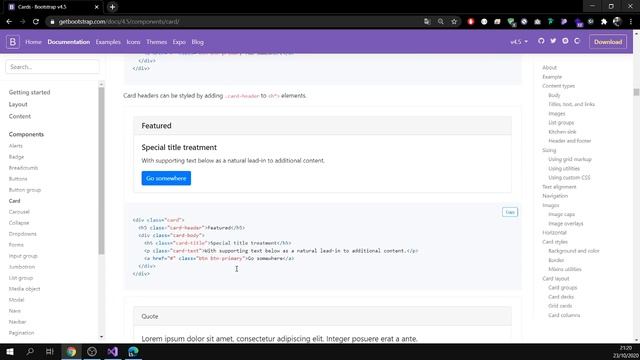Reload the page with the refresh icon
The image size is (640, 360).
(x=36, y=22)
